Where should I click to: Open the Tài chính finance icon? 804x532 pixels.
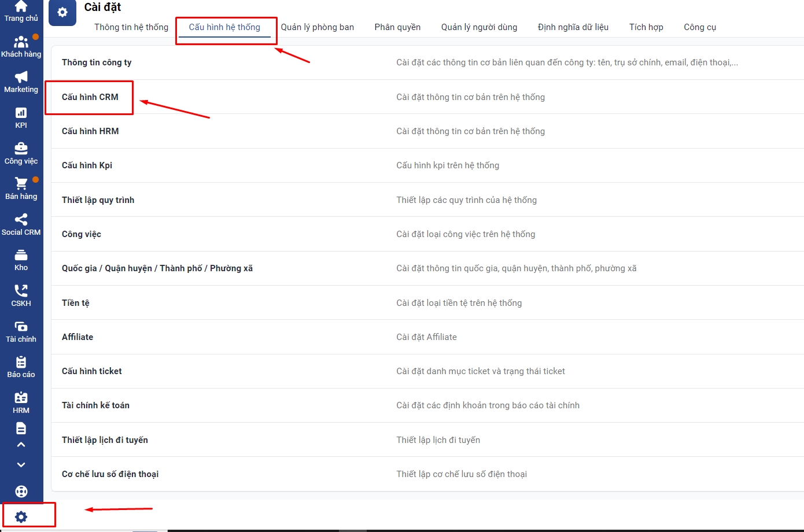[21, 327]
